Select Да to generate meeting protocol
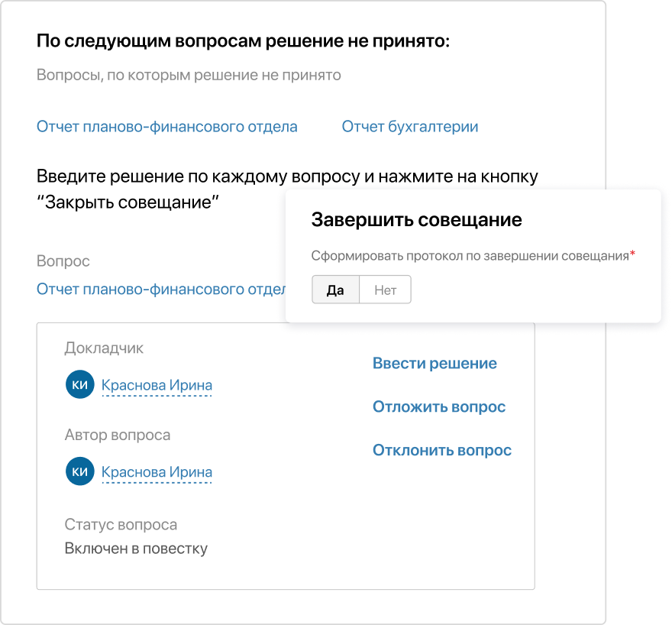 [335, 290]
